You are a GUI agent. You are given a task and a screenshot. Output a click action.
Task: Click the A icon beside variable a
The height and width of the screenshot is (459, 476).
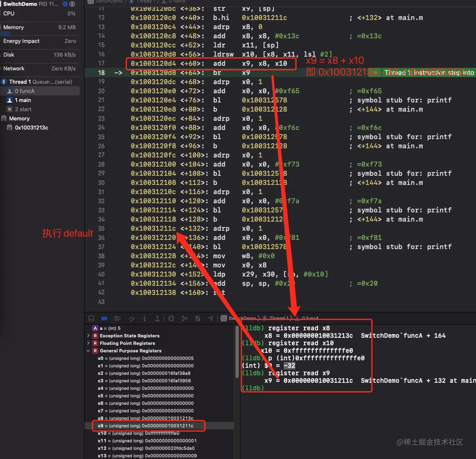coord(95,328)
